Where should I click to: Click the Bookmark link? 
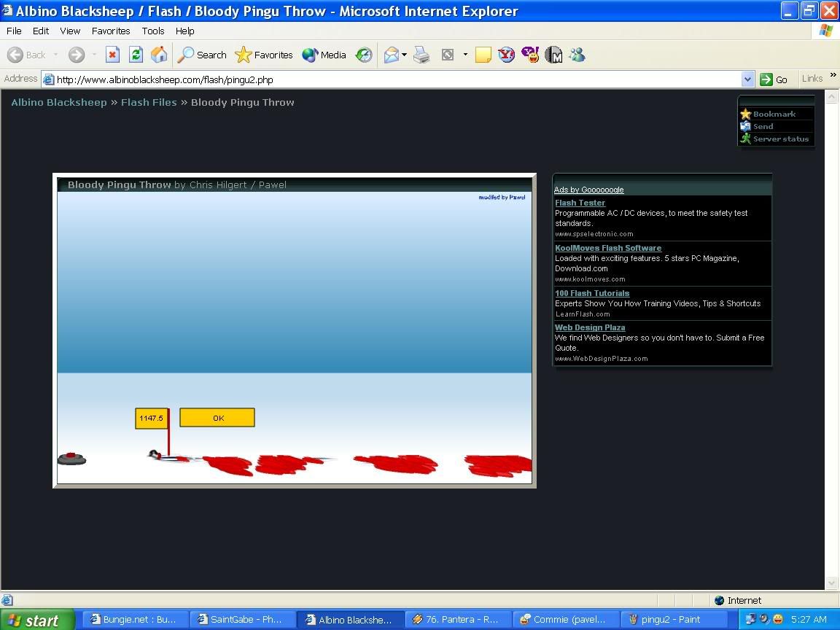pos(774,114)
